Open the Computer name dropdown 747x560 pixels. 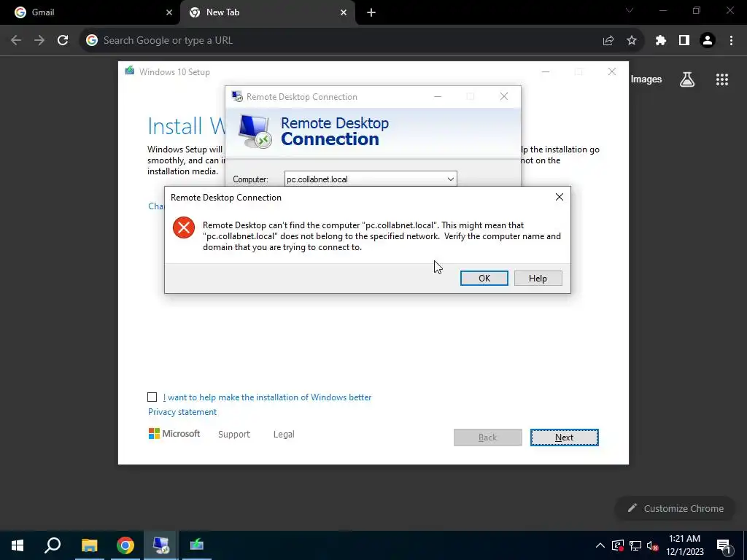tap(450, 179)
